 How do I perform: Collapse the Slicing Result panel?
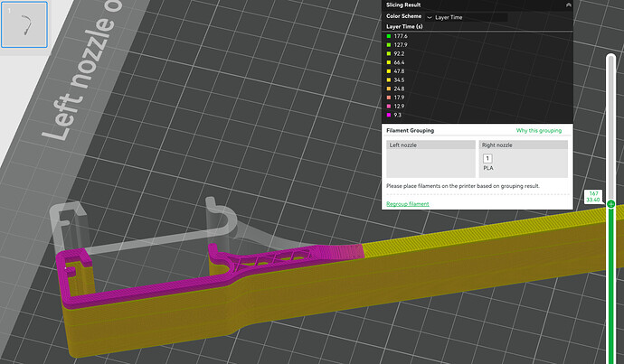coord(568,5)
